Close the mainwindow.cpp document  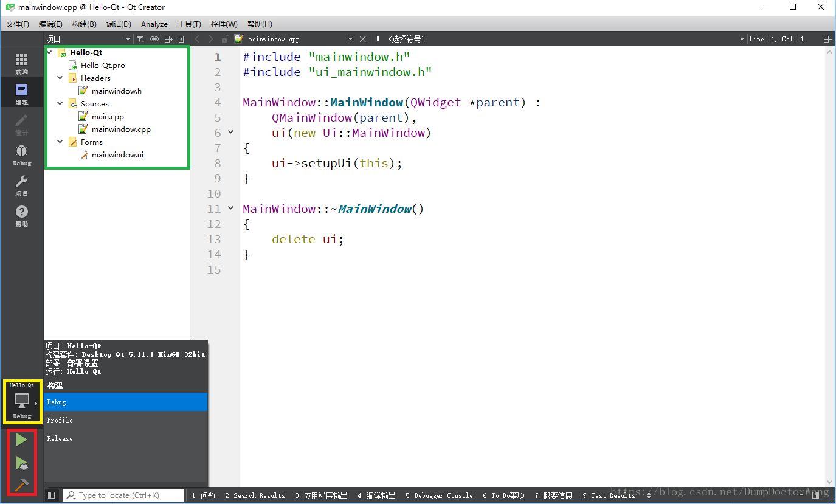[363, 39]
